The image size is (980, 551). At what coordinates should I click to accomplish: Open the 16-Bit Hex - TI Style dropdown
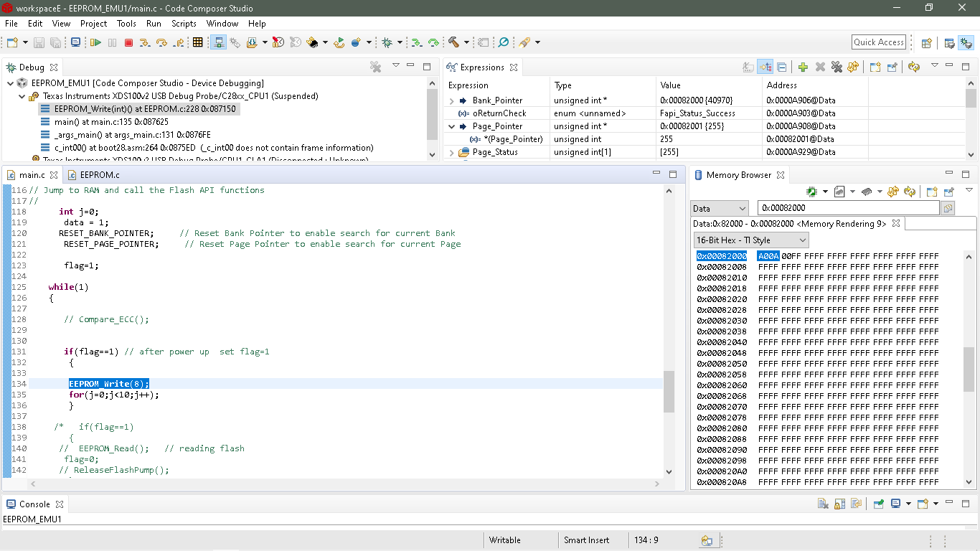click(x=751, y=240)
